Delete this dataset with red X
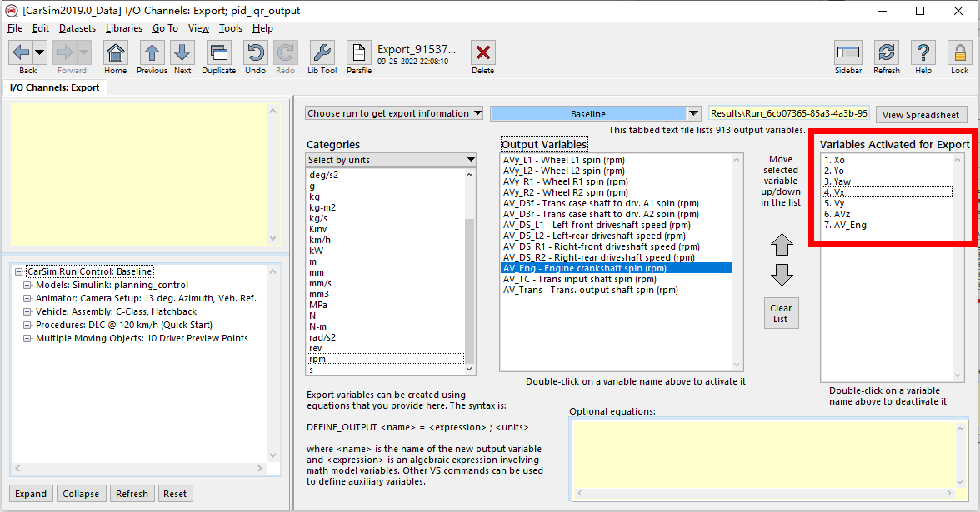Viewport: 980px width, 512px height. pos(482,52)
